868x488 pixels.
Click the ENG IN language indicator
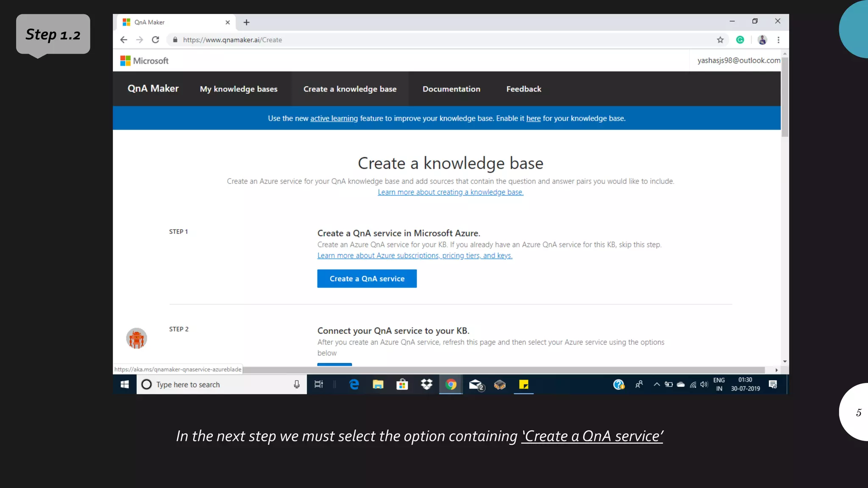click(x=719, y=385)
